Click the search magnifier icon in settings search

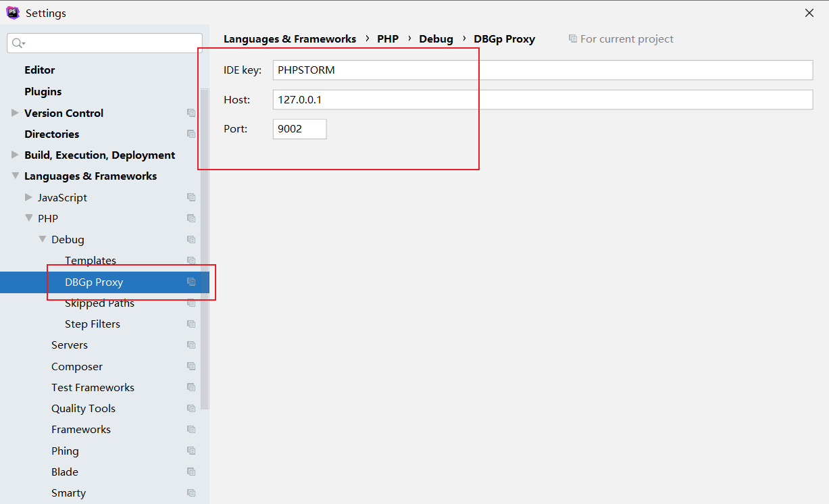[x=18, y=43]
